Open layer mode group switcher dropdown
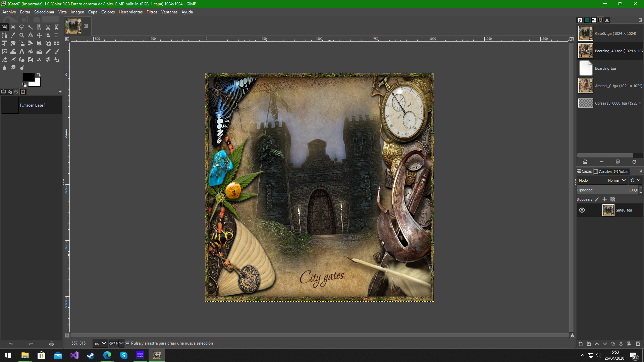Viewport: 644px width, 362px height. click(x=635, y=180)
